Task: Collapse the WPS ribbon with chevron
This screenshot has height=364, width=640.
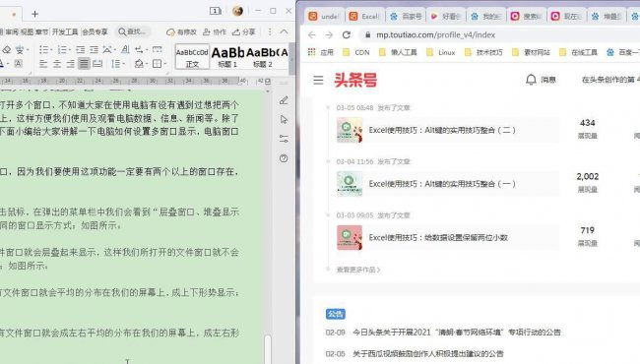Action: tap(284, 31)
